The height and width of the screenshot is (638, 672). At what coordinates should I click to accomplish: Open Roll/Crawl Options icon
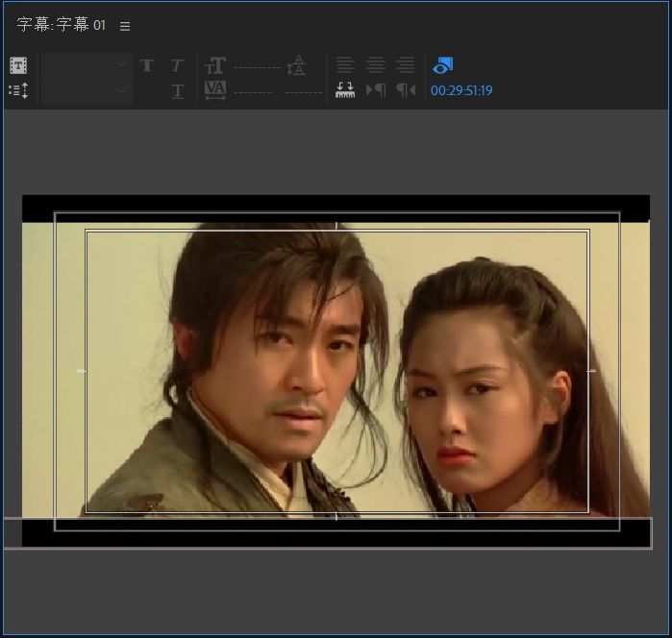(x=18, y=90)
